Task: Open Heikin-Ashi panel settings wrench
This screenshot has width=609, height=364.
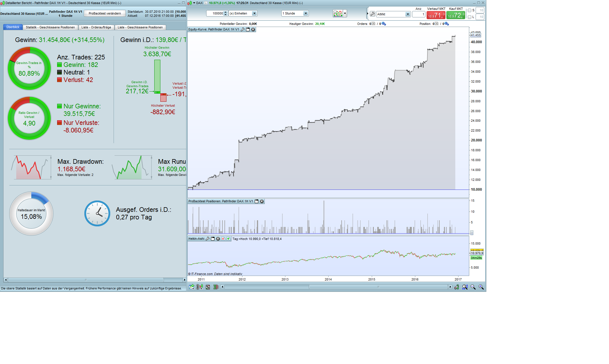Action: (207, 239)
